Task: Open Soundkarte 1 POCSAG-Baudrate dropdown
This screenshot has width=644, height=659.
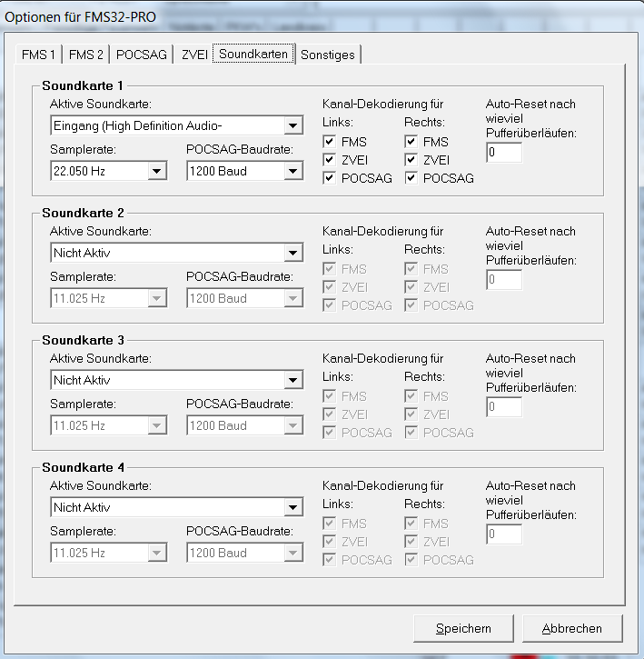Action: (292, 171)
